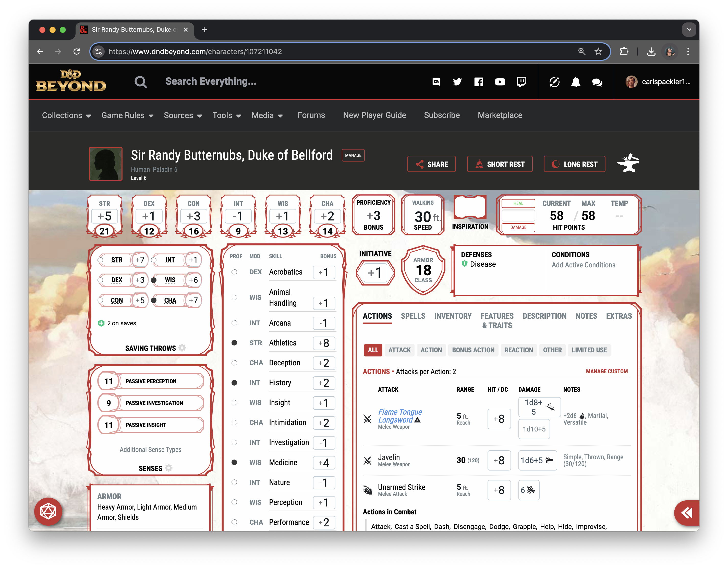This screenshot has width=728, height=569.
Task: Click the Twitter icon in header
Action: click(457, 82)
